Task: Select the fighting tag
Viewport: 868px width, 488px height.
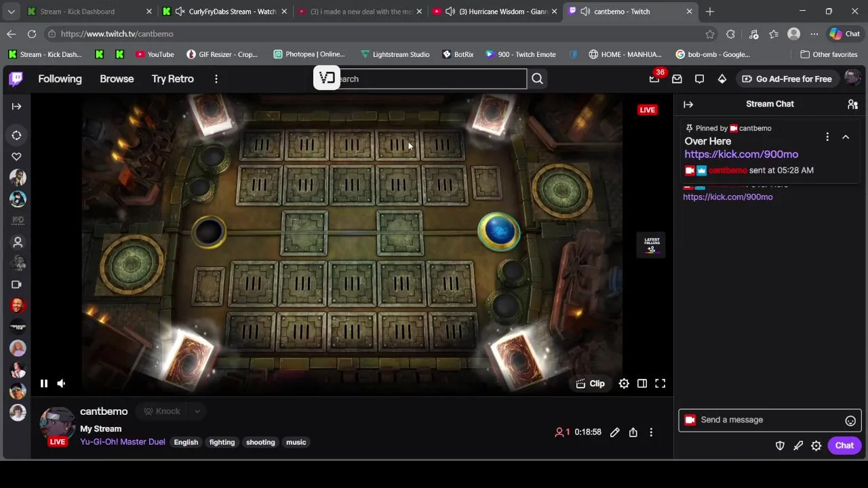Action: [222, 442]
